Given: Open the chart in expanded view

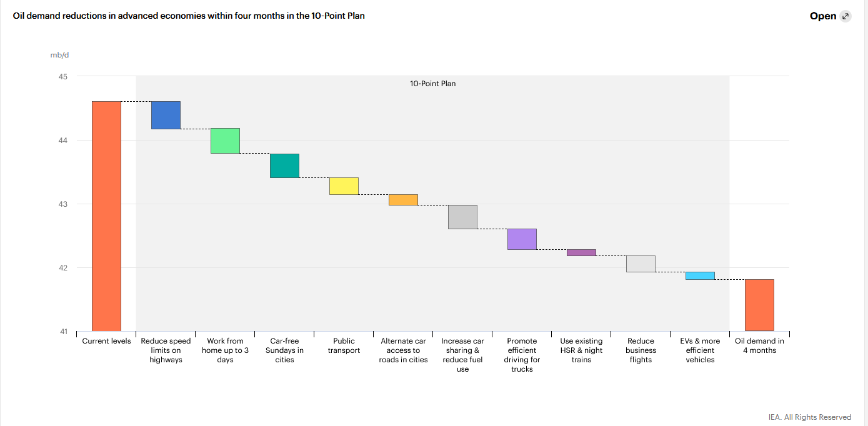Looking at the screenshot, I should click(x=823, y=16).
